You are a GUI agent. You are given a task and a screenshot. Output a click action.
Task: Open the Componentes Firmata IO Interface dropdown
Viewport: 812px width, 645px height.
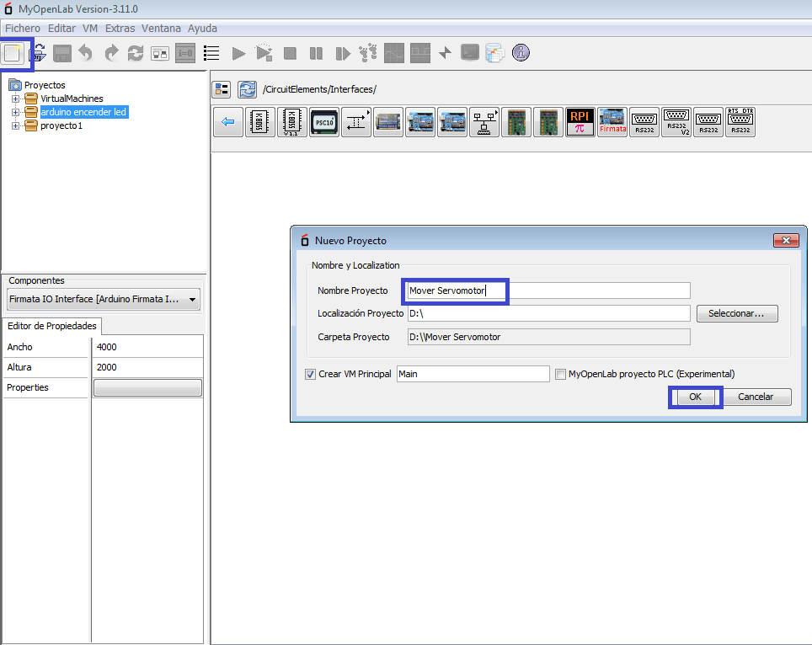(104, 299)
